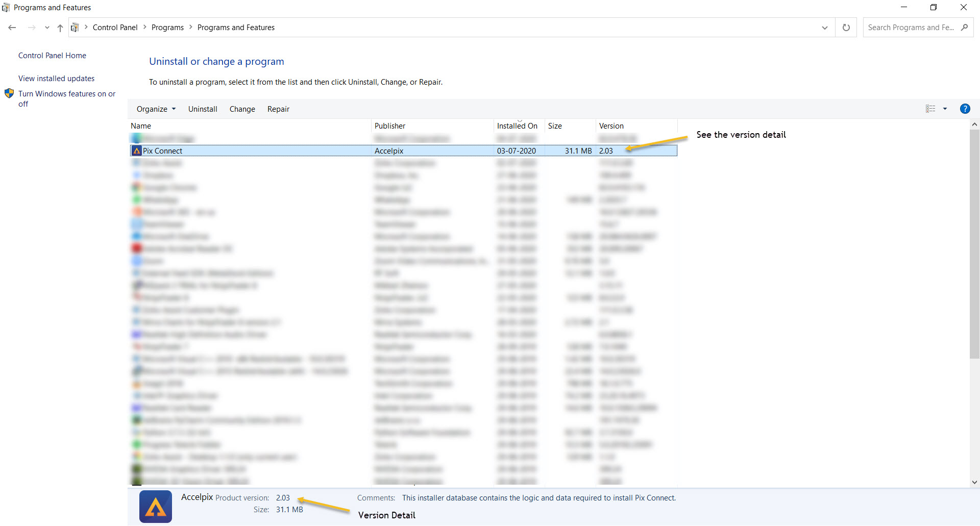Sort by the Size column header

pos(570,126)
